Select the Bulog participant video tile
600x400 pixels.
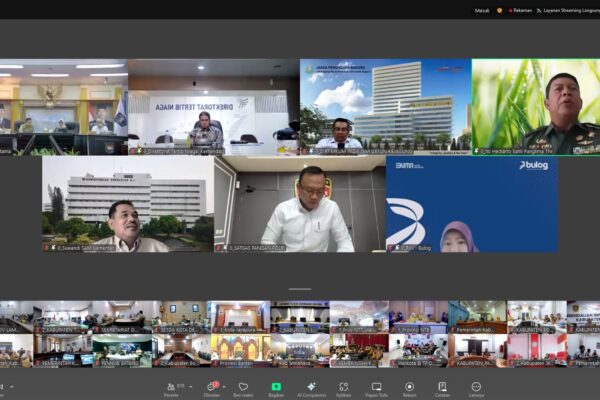pyautogui.click(x=471, y=204)
